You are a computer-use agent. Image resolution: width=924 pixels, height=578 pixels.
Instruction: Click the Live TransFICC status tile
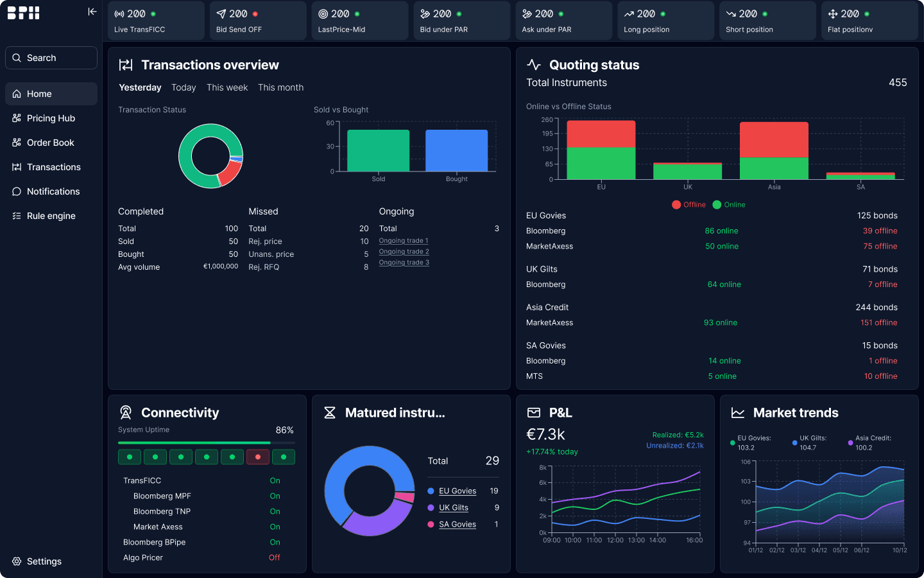156,21
